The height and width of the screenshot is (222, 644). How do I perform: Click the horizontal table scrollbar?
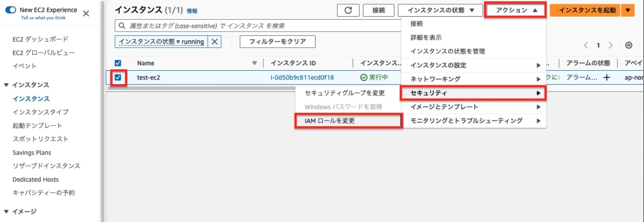point(201,88)
